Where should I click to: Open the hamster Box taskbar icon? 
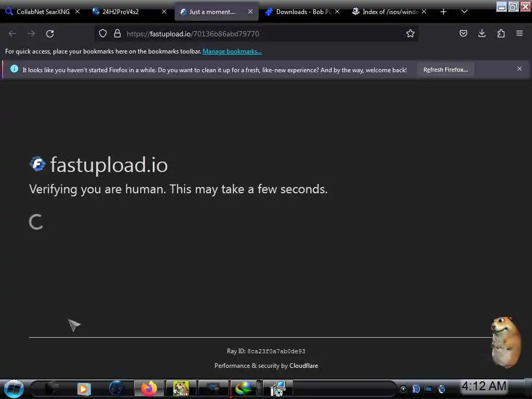pyautogui.click(x=181, y=389)
